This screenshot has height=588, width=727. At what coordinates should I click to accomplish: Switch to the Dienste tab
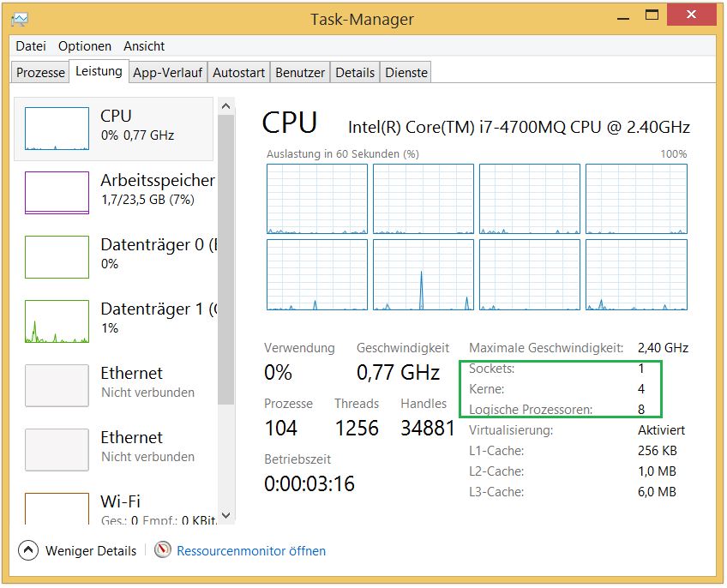[406, 73]
